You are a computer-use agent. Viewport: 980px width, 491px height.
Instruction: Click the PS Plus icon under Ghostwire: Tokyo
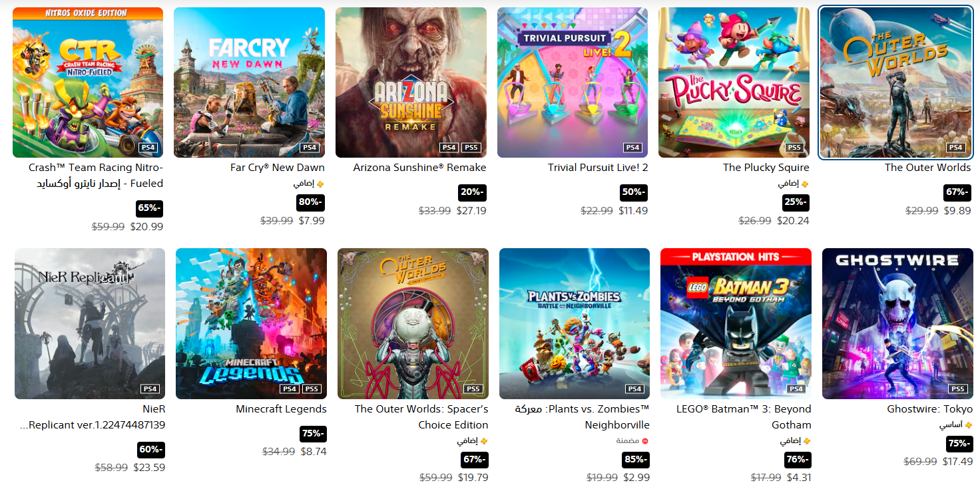point(969,425)
